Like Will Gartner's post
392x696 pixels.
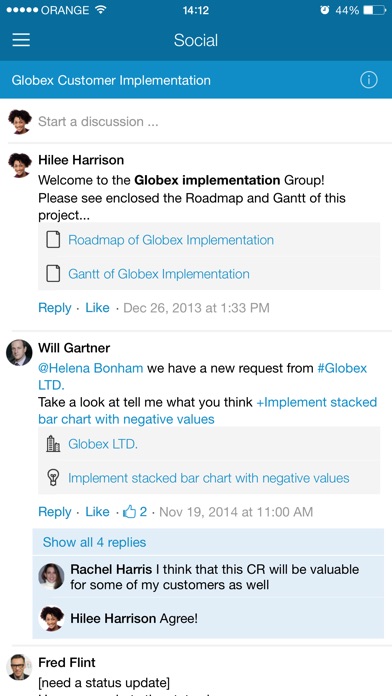[x=97, y=512]
